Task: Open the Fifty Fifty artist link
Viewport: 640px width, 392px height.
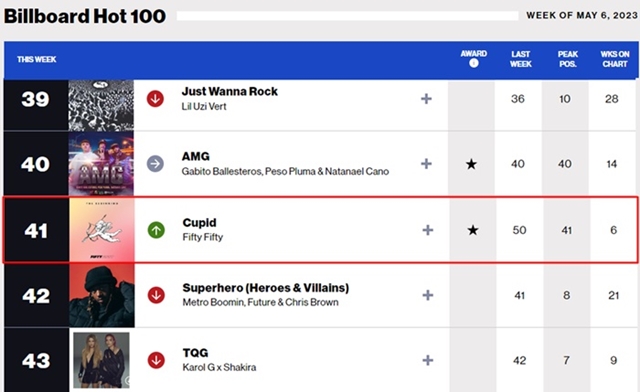Action: (x=202, y=237)
